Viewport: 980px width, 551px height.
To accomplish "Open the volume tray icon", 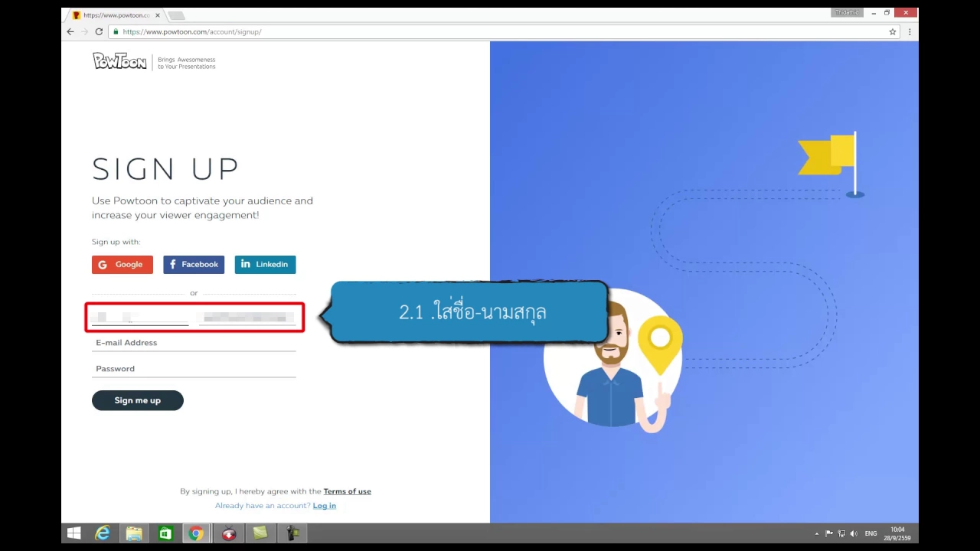I will pos(854,533).
